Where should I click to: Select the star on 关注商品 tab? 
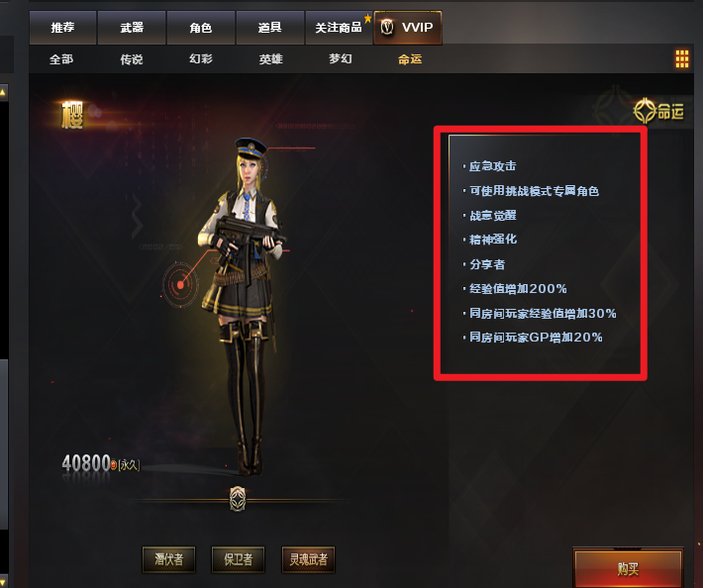367,19
